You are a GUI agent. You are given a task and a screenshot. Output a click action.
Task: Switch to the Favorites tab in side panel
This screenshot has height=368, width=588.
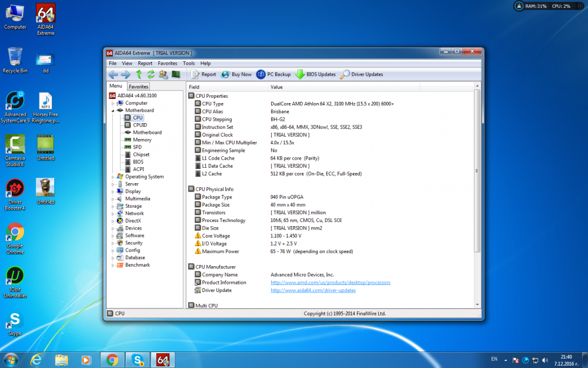pos(138,87)
